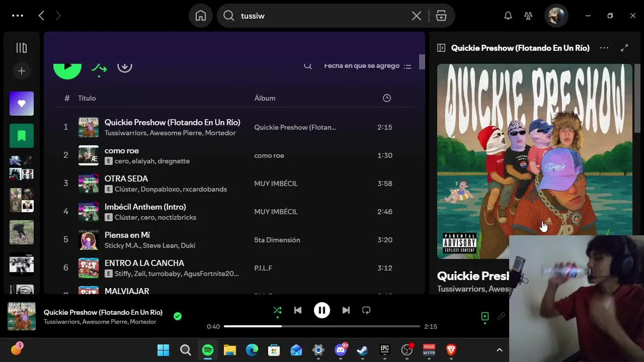The width and height of the screenshot is (644, 362).
Task: Select the track 'como roe'
Action: pos(122,150)
